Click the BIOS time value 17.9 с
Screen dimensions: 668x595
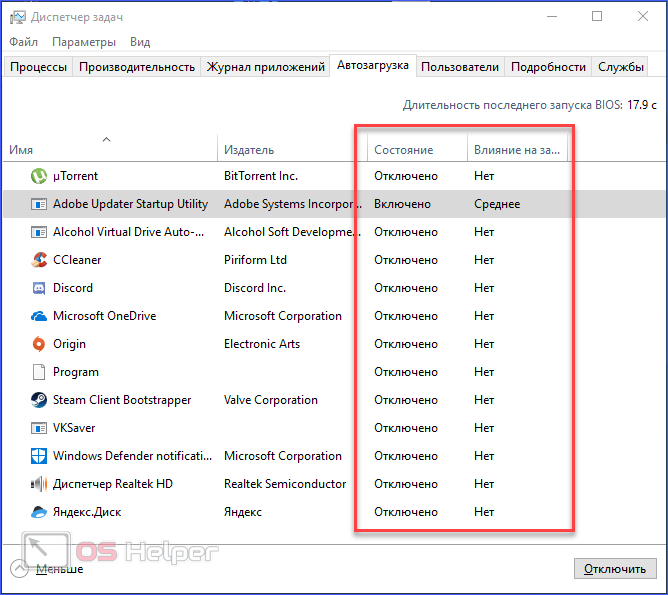642,105
